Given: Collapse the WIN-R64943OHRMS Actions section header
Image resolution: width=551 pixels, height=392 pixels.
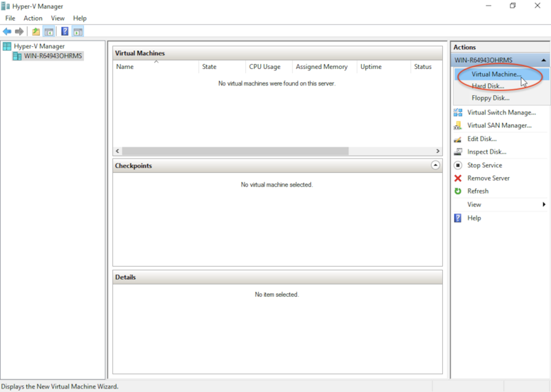Looking at the screenshot, I should (543, 61).
